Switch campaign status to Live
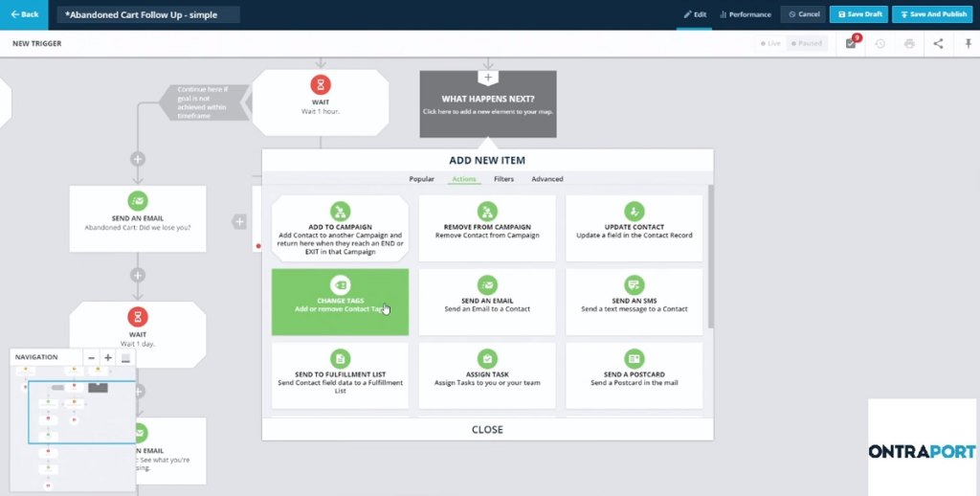This screenshot has width=980, height=496. click(x=771, y=44)
